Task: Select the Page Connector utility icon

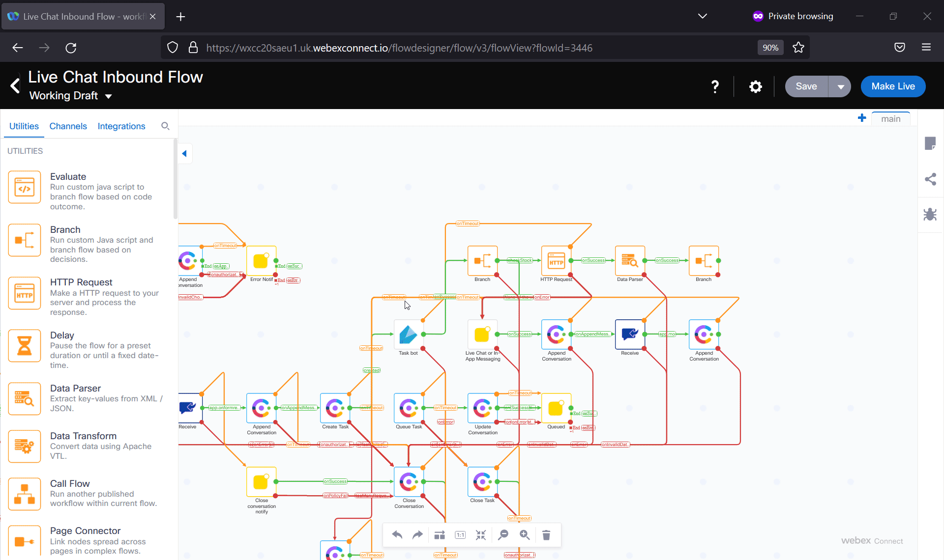Action: [24, 541]
